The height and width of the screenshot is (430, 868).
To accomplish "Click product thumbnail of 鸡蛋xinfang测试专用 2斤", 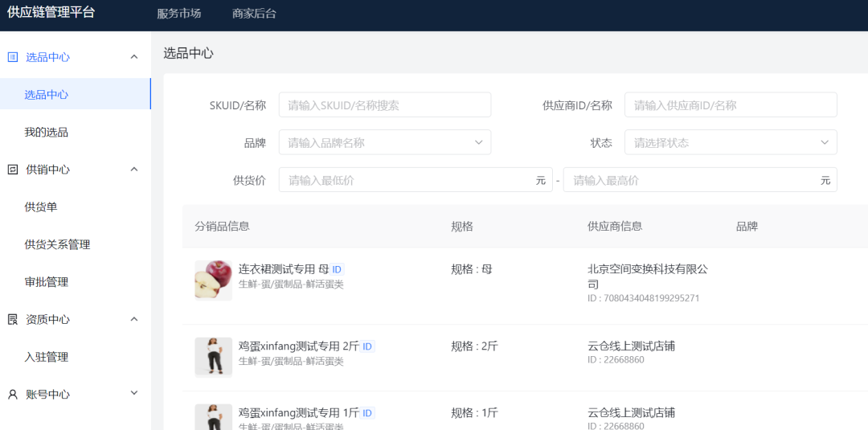I will (214, 358).
